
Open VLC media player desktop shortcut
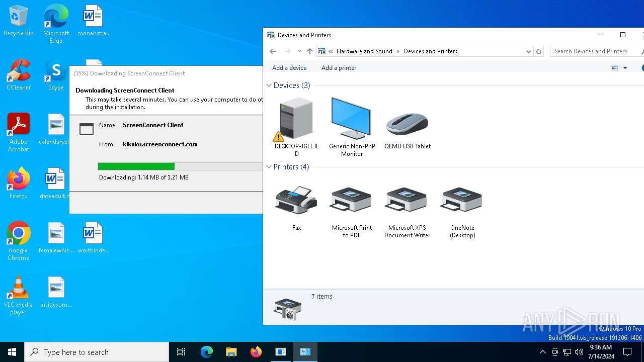19,296
